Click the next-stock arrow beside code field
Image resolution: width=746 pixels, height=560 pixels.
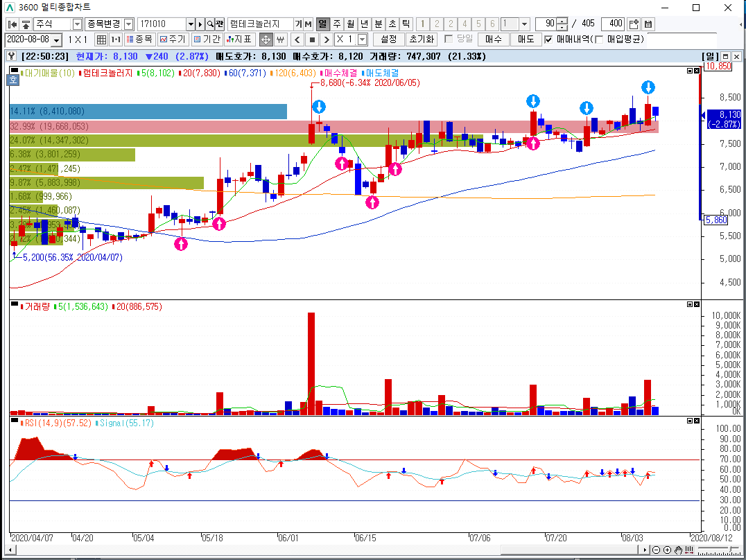pyautogui.click(x=200, y=24)
